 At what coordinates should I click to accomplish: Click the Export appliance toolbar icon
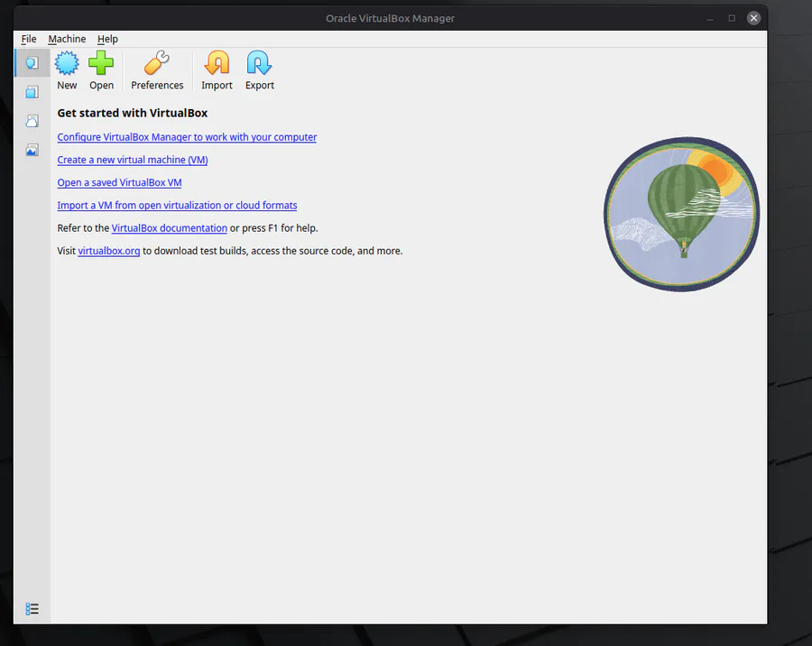pos(260,63)
